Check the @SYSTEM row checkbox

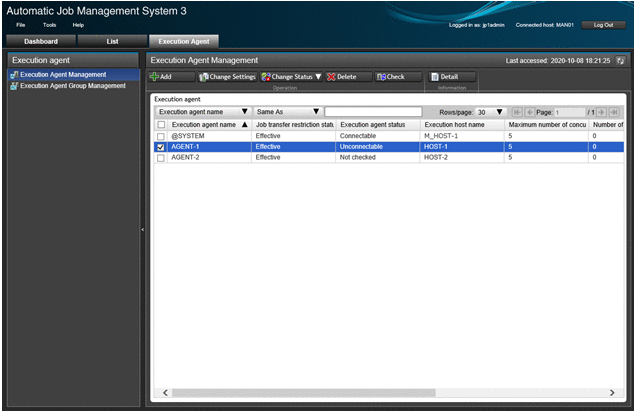(x=161, y=136)
